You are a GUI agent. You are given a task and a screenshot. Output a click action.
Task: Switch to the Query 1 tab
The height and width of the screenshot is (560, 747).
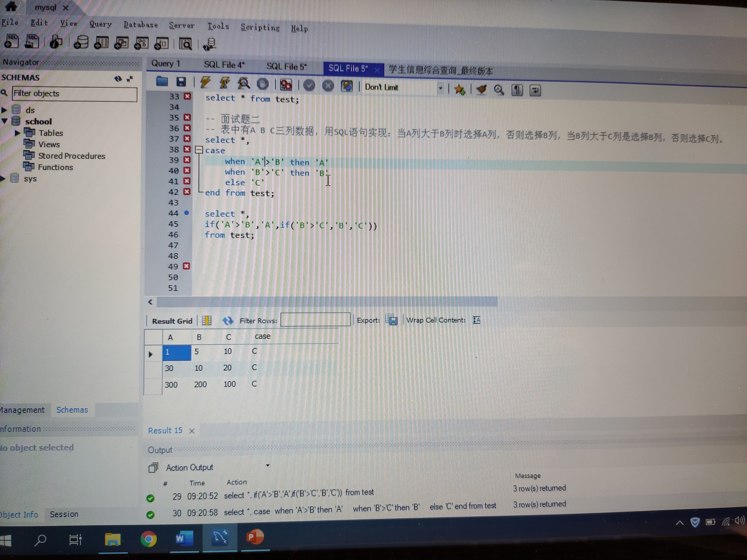point(165,63)
